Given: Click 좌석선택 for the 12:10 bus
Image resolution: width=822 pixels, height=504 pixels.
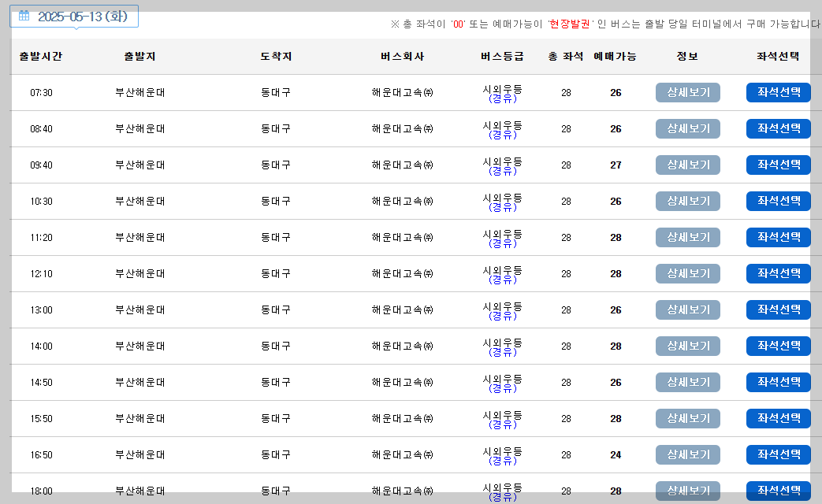Looking at the screenshot, I should pyautogui.click(x=778, y=273).
